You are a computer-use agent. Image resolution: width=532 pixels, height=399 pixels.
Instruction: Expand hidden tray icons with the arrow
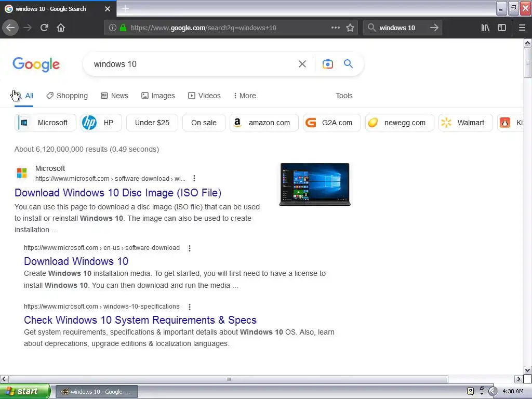(x=493, y=391)
